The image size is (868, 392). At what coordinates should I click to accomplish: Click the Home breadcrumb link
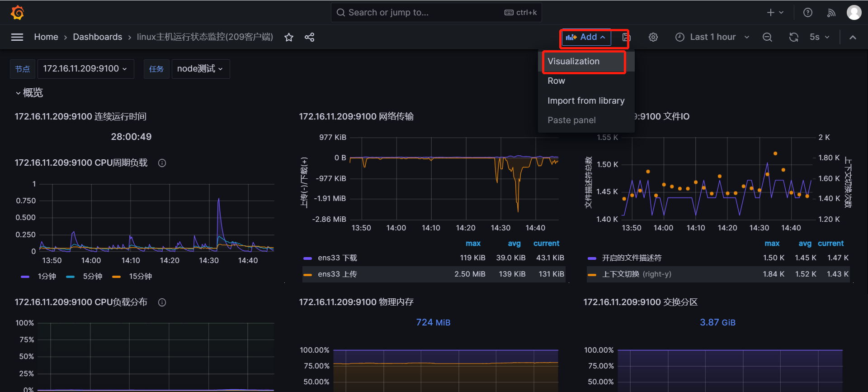46,37
